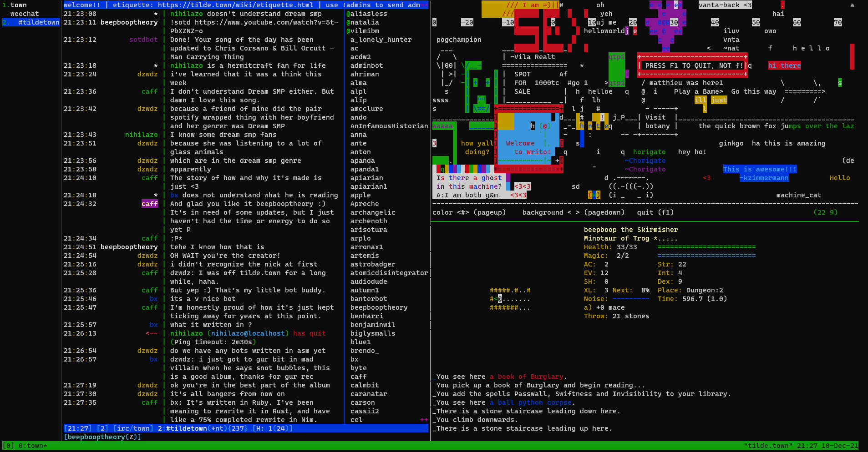Select tmux window 0:town in status bar
Image resolution: width=868 pixels, height=452 pixels.
[x=32, y=446]
